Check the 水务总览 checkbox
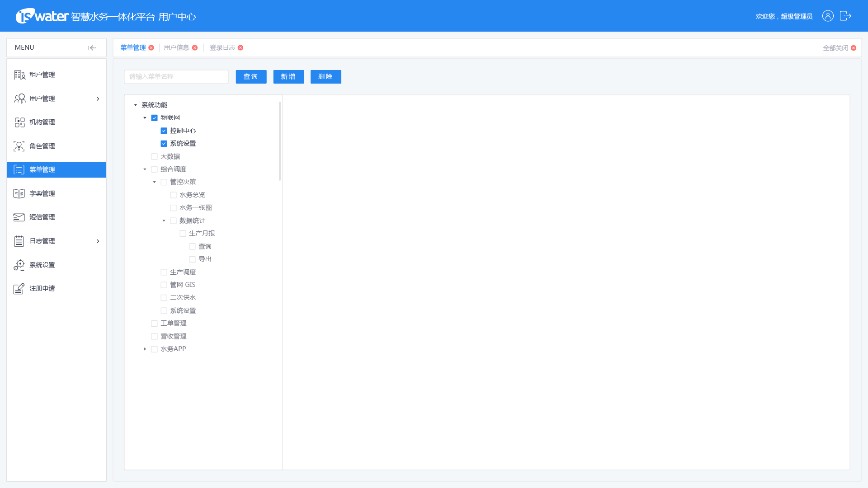 pyautogui.click(x=173, y=195)
